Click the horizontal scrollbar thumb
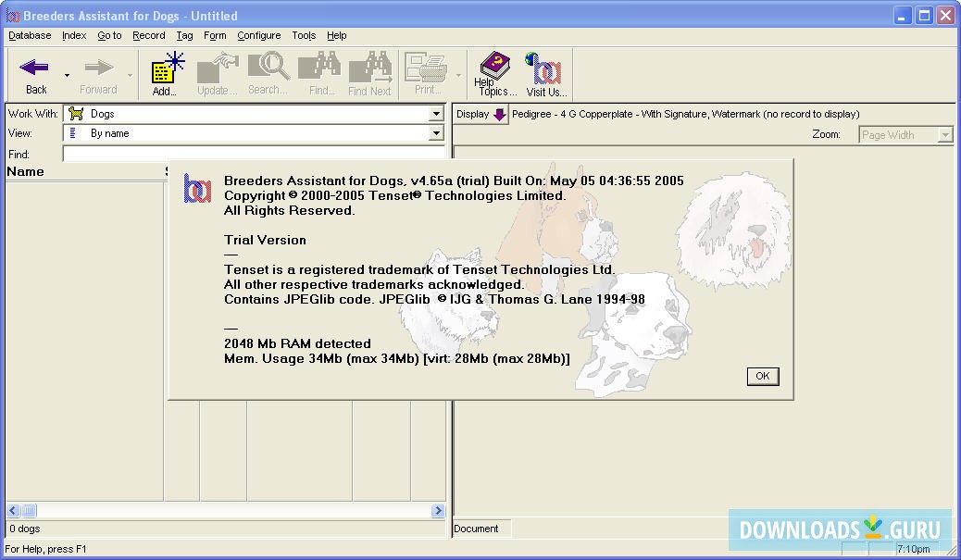Screen dimensions: 961x560 click(x=29, y=510)
